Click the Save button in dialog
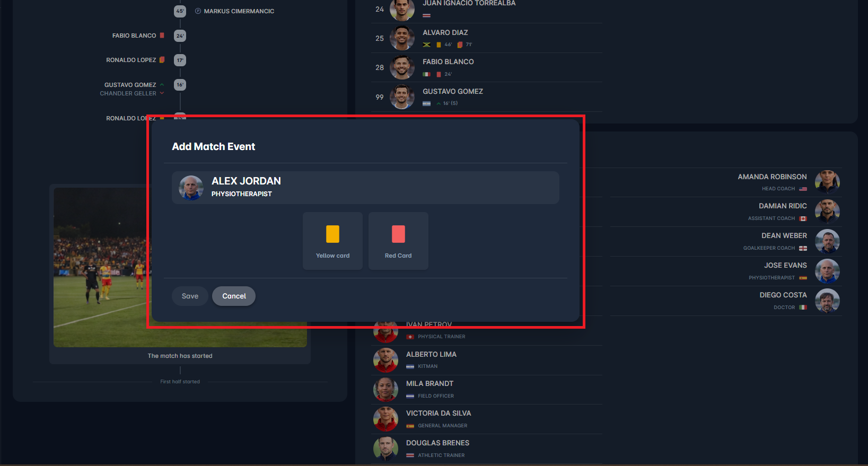868x466 pixels. [190, 296]
